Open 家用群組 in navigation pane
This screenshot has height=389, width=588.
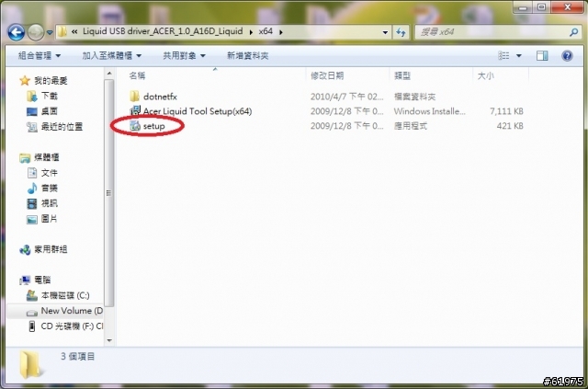(43, 249)
